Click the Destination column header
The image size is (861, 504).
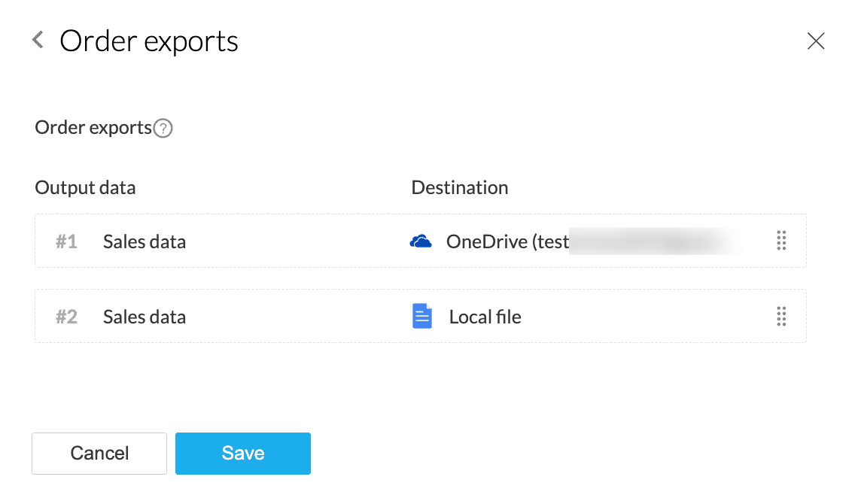(x=459, y=187)
